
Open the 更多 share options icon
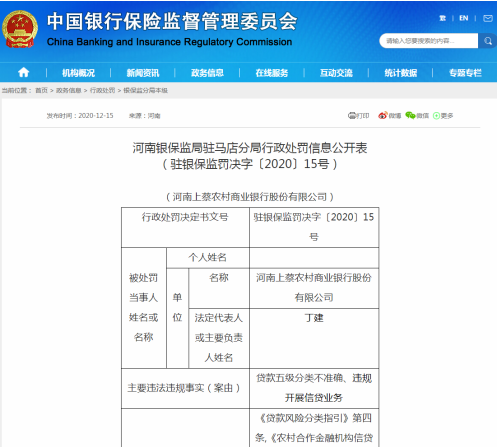443,116
